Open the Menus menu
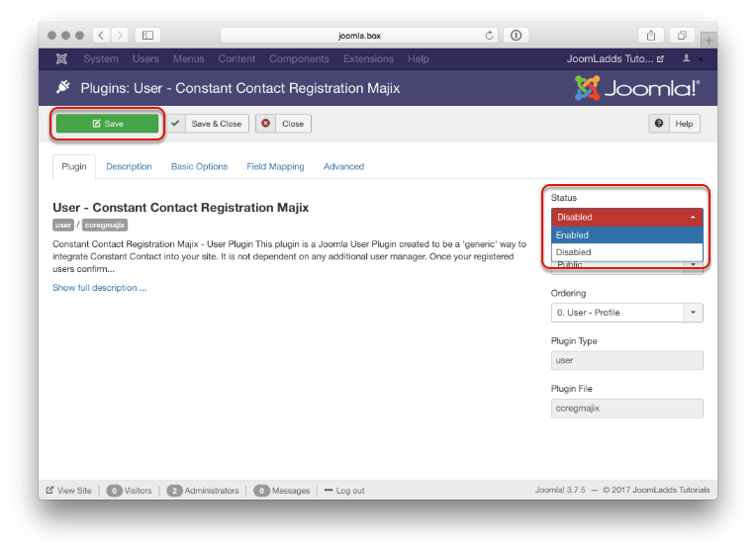This screenshot has height=555, width=756. tap(189, 58)
